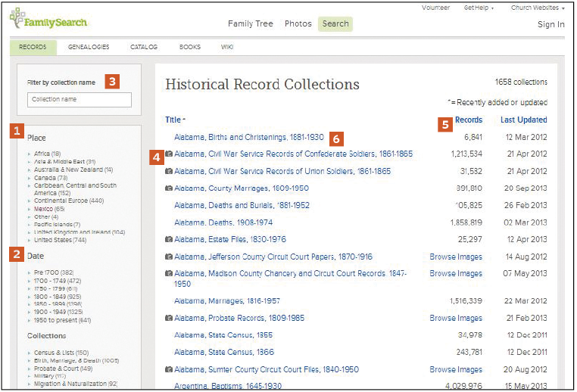
Task: Expand the Africa (18) place filter
Action: [29, 154]
